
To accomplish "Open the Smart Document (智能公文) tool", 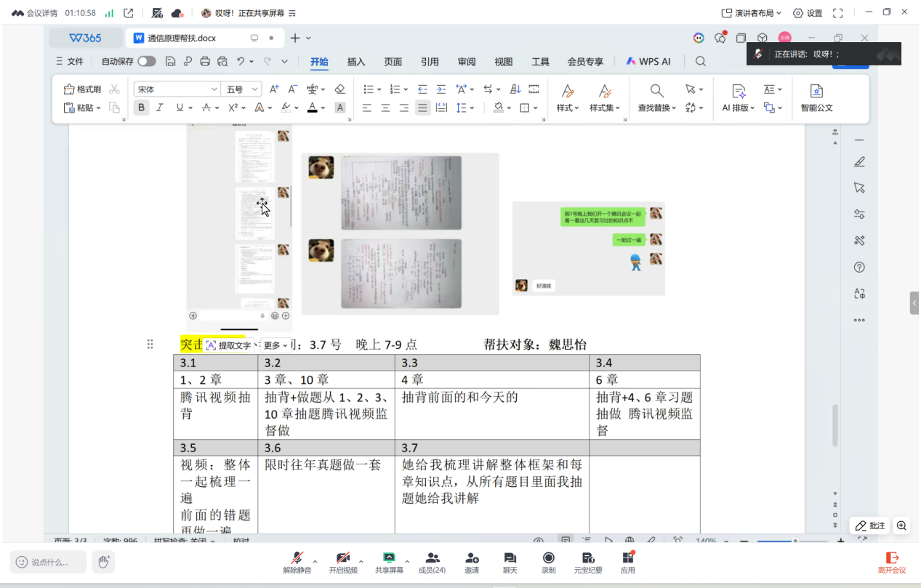I will coord(816,97).
